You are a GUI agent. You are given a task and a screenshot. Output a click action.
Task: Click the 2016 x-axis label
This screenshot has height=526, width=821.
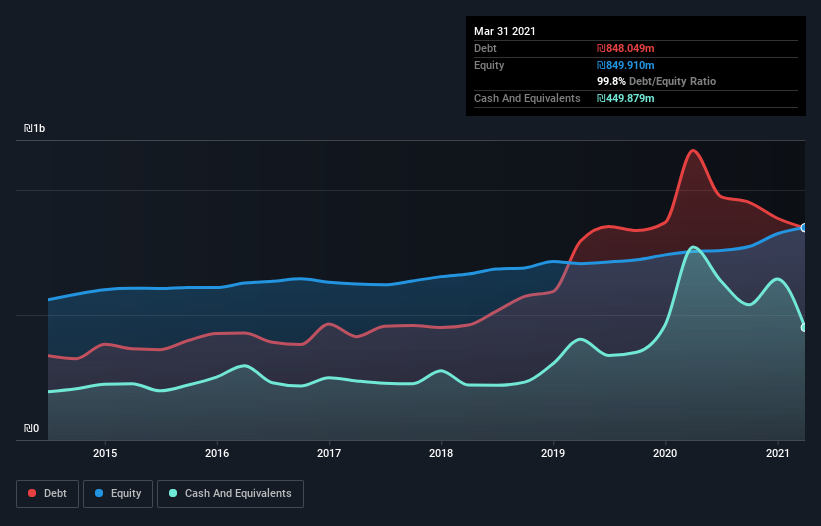[x=217, y=453]
